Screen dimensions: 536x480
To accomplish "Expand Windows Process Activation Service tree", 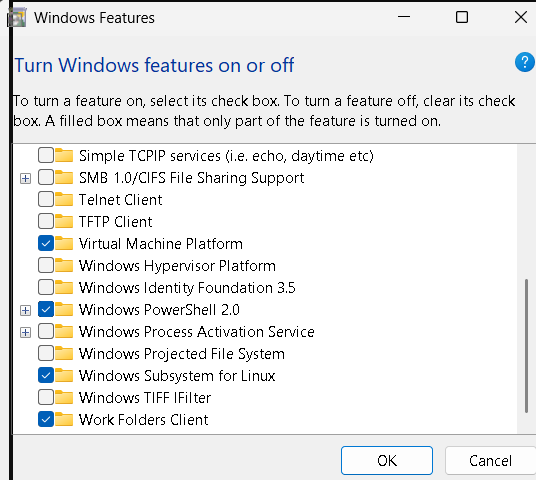I will coord(25,332).
